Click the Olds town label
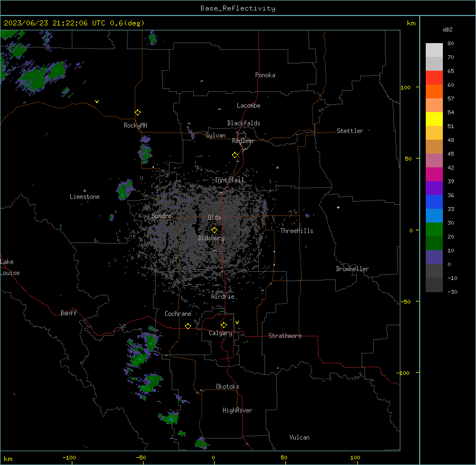 pos(214,218)
